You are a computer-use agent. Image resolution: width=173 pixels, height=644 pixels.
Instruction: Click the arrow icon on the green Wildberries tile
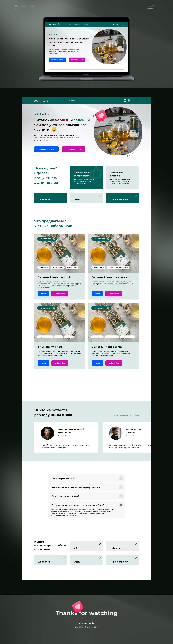pyautogui.click(x=64, y=196)
